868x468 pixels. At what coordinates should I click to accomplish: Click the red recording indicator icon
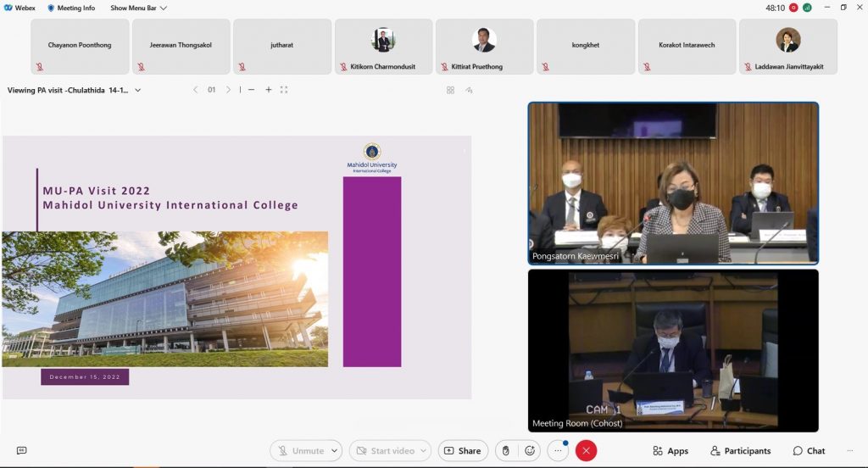click(x=793, y=8)
